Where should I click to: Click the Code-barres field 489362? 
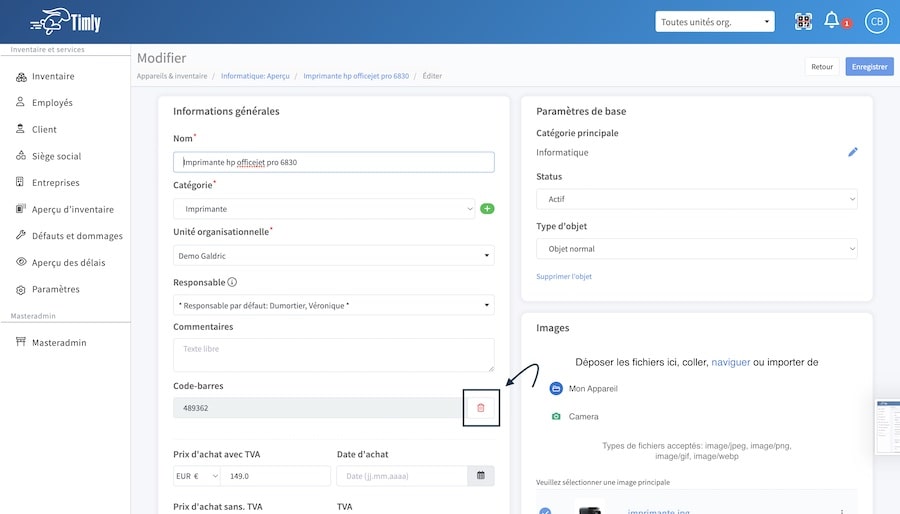(321, 408)
